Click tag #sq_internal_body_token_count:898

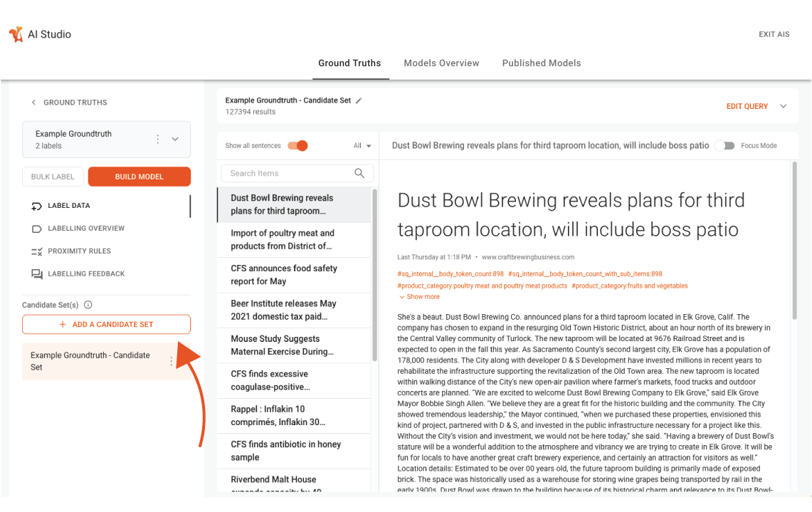pos(450,274)
